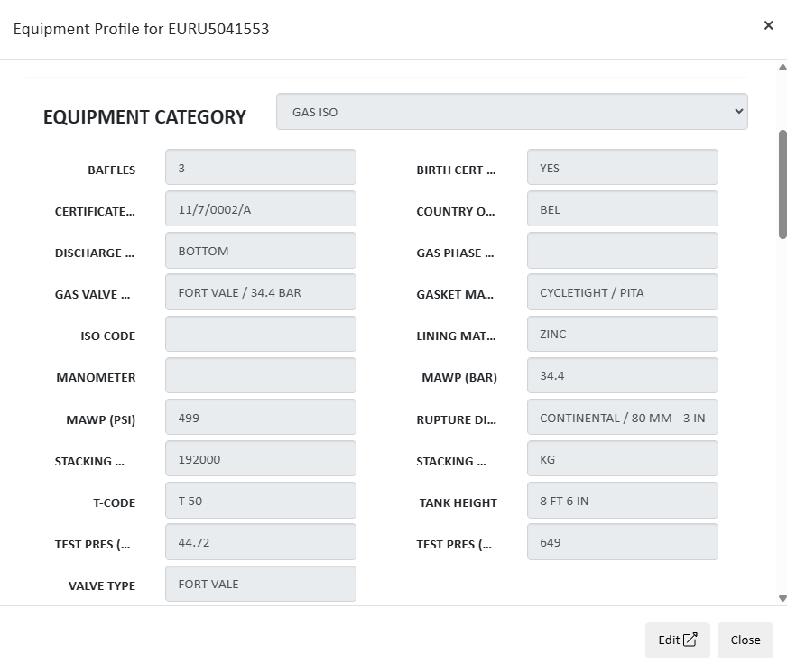Screen dimensions: 787x672
Task: Focus the empty Gas Phase field
Action: pyautogui.click(x=622, y=251)
